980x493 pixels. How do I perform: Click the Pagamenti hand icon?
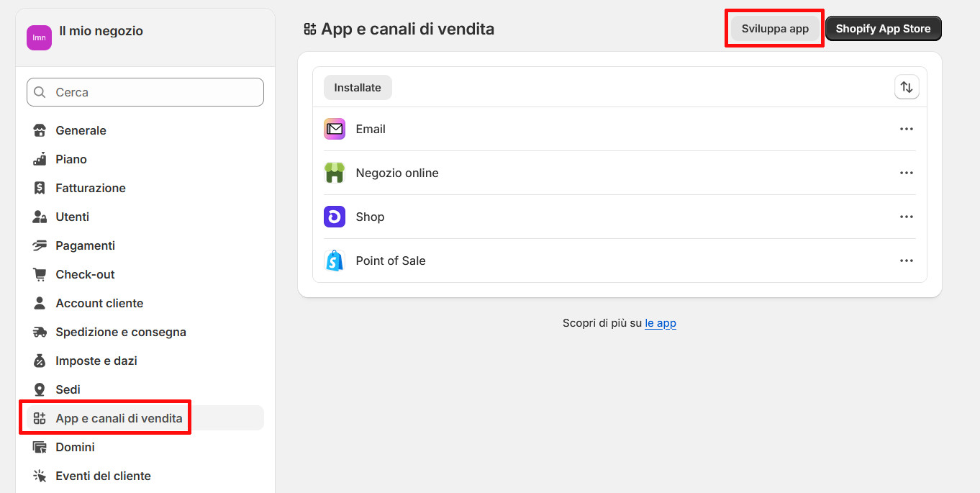(x=40, y=245)
